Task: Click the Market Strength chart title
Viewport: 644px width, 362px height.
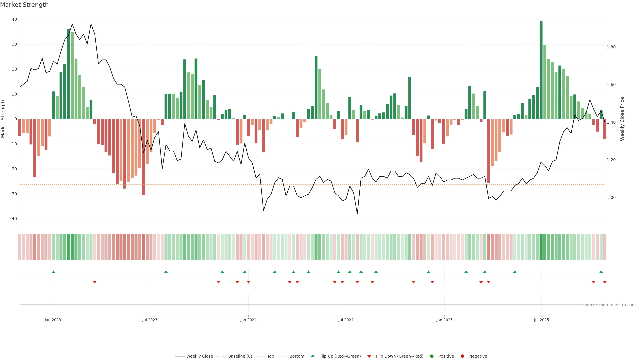Action: point(24,5)
